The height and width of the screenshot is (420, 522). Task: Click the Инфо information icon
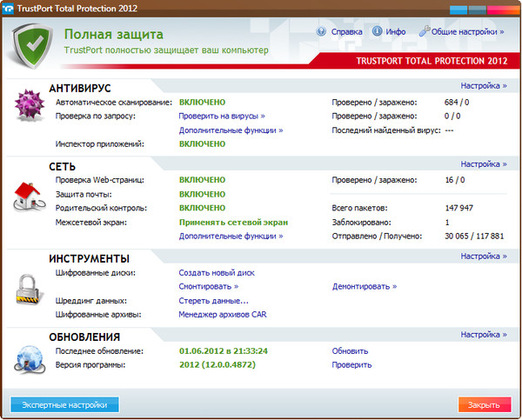tap(377, 31)
